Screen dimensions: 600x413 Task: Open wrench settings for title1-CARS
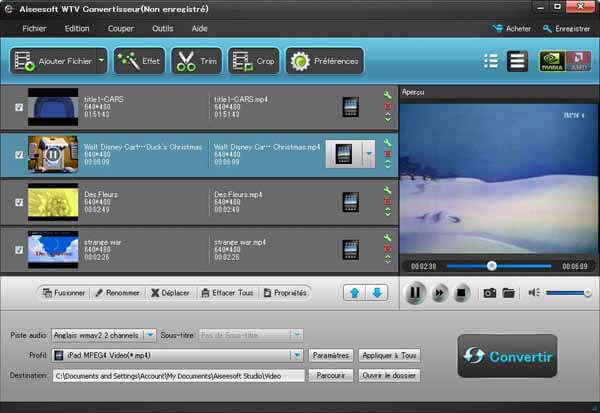click(388, 95)
